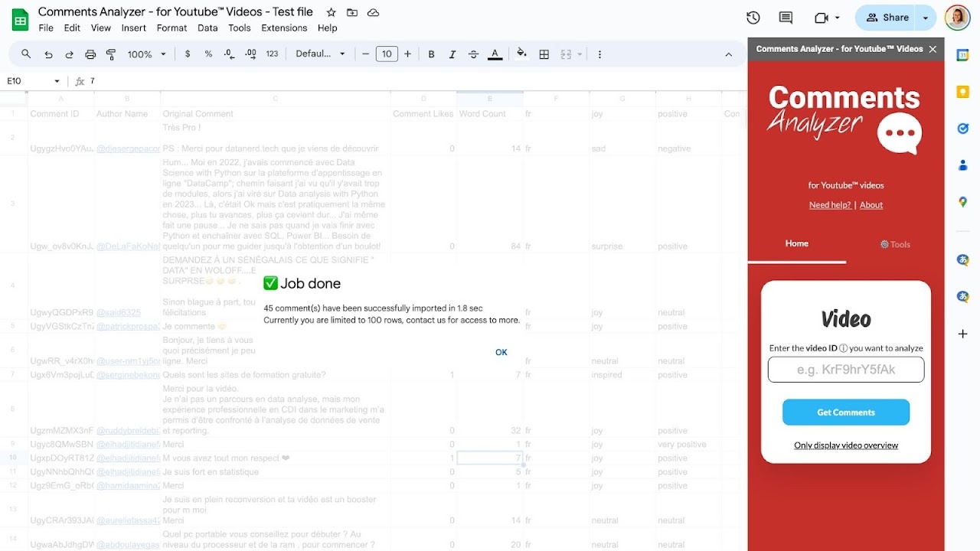Click the move to folder icon
Image resolution: width=980 pixels, height=551 pixels.
(352, 12)
